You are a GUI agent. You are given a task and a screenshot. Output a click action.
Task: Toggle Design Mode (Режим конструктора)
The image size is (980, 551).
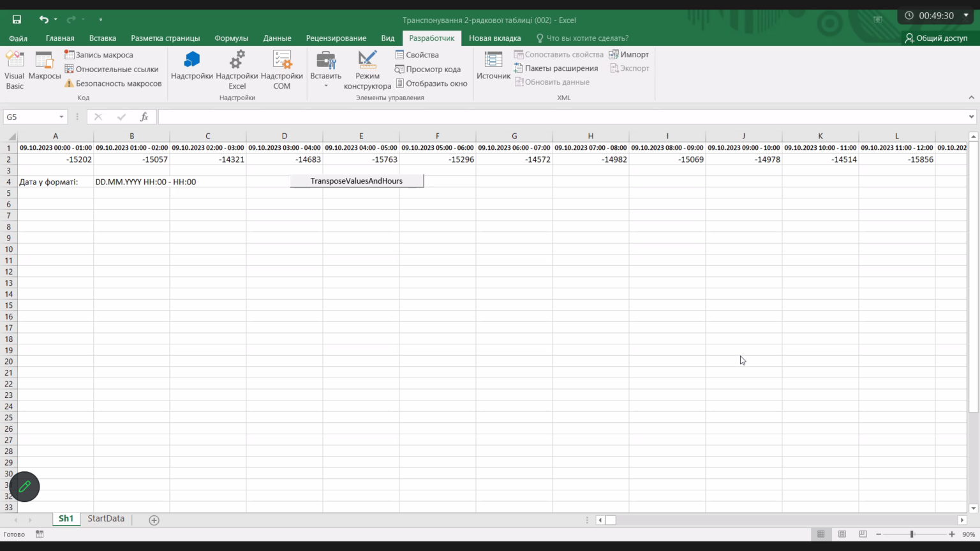367,70
